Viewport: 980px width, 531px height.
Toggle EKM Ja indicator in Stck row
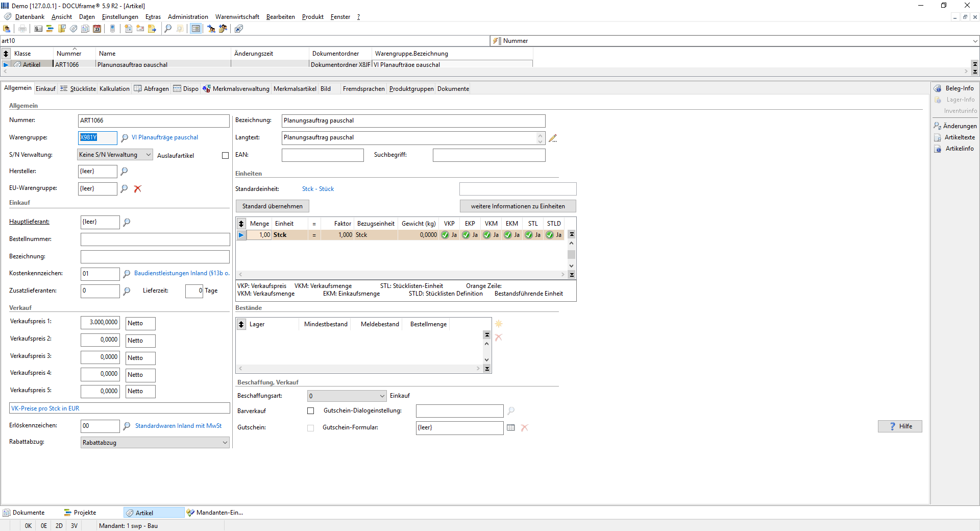coord(511,235)
